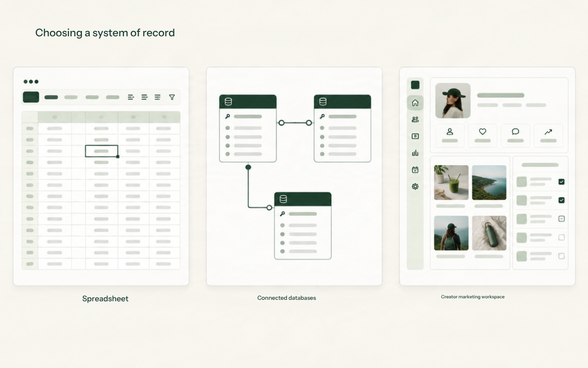Click the home icon in workspace sidebar

point(415,103)
